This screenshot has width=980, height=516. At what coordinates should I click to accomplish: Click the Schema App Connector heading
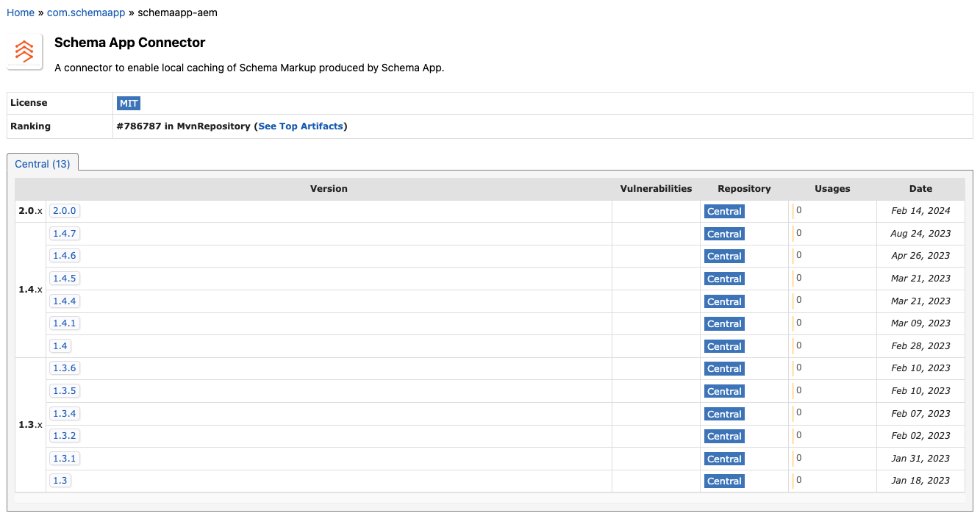click(x=130, y=43)
